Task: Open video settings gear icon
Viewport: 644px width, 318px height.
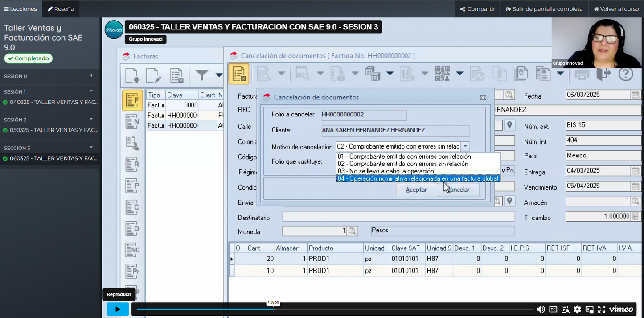Action: tap(577, 309)
